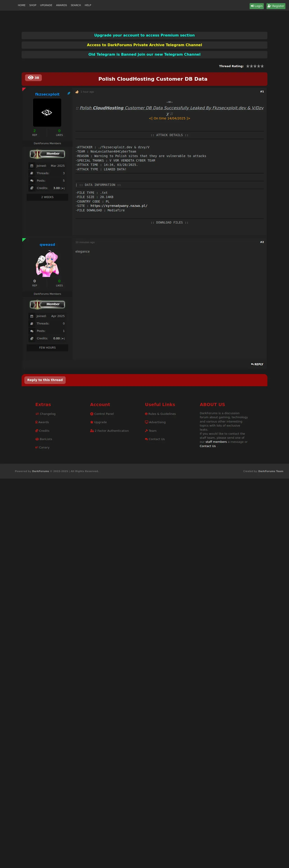The height and width of the screenshot is (868, 289).
Task: Click the REPLY button on post #2
Action: [257, 364]
